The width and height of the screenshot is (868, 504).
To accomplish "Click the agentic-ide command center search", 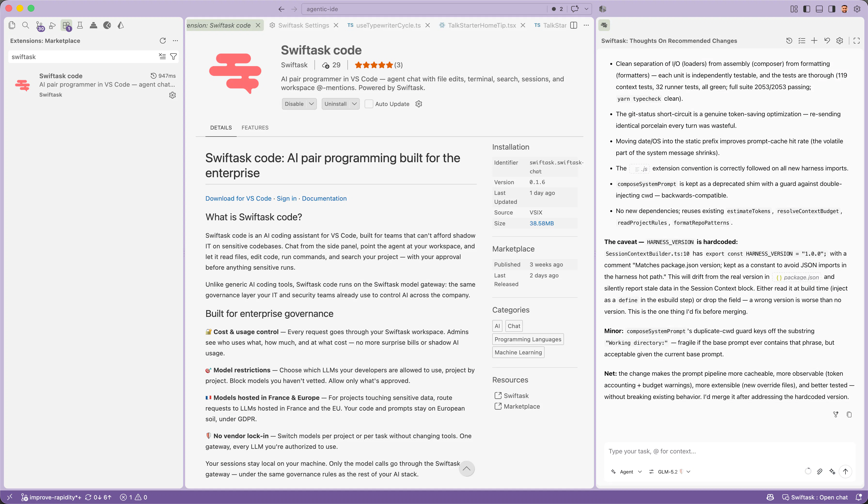I will [x=424, y=9].
